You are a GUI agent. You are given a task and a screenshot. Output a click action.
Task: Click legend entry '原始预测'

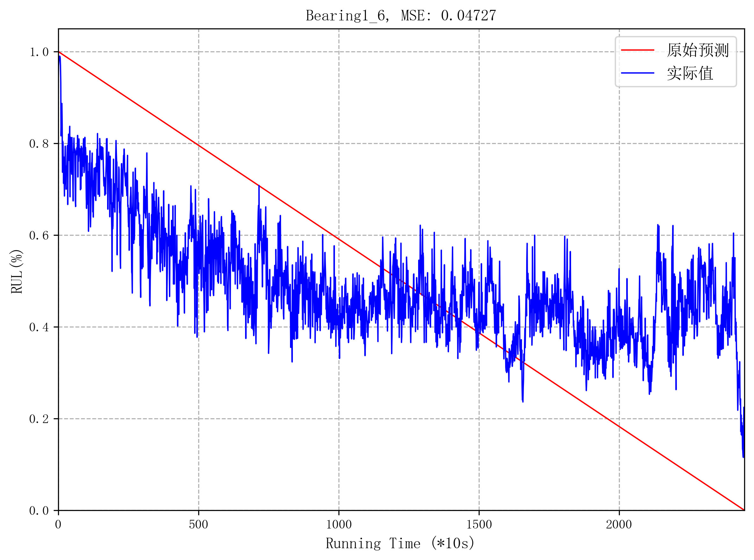coord(698,50)
